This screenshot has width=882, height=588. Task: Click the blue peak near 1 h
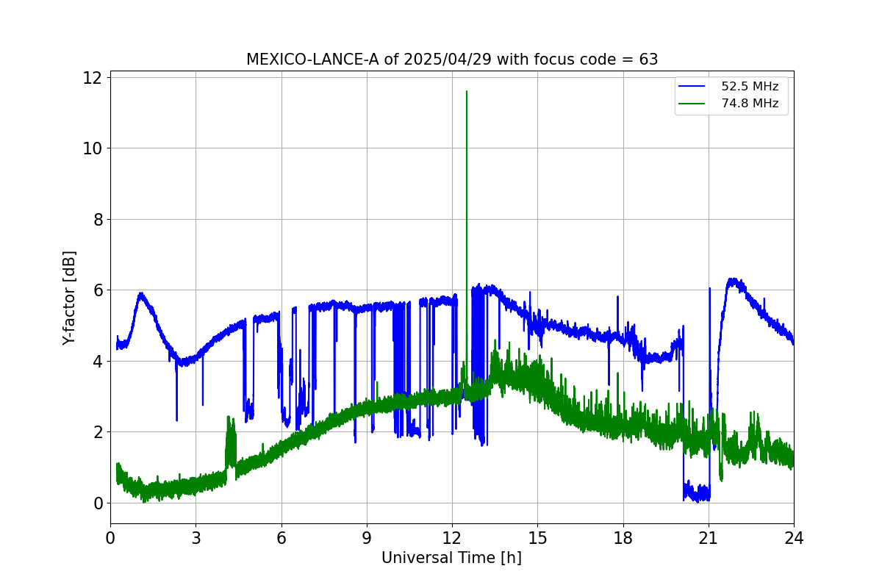[140, 295]
